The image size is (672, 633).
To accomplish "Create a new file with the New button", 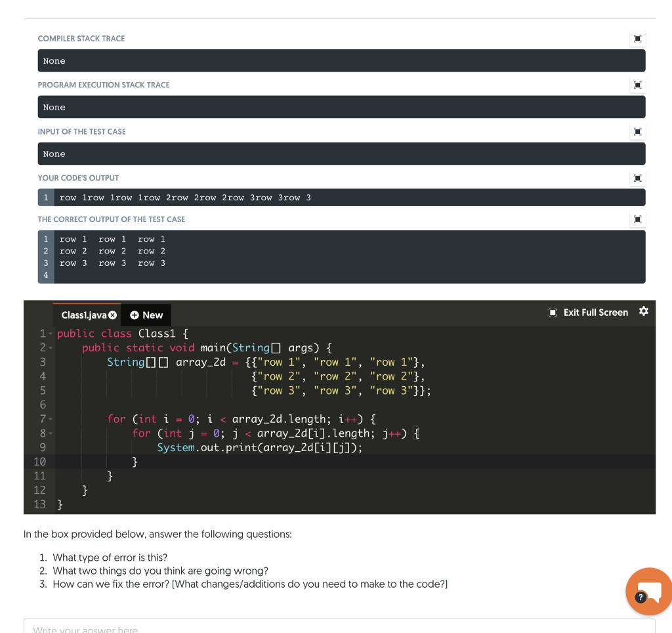I will (x=146, y=315).
